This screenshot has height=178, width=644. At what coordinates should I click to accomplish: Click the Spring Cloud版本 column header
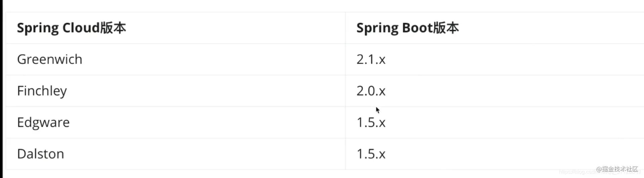pyautogui.click(x=71, y=28)
